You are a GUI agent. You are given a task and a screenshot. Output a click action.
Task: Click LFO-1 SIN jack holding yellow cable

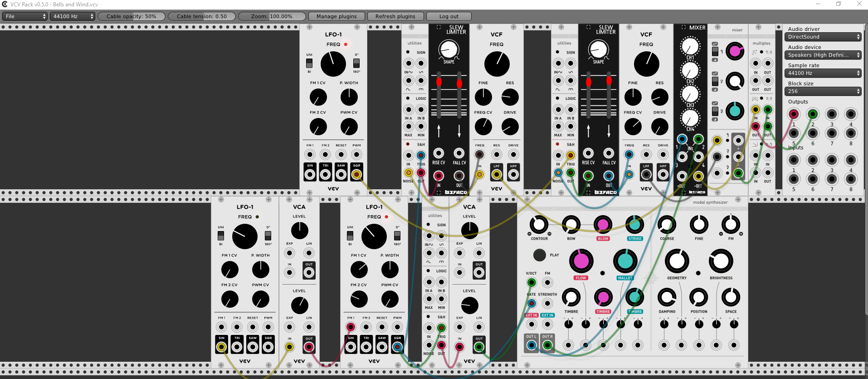pos(221,347)
